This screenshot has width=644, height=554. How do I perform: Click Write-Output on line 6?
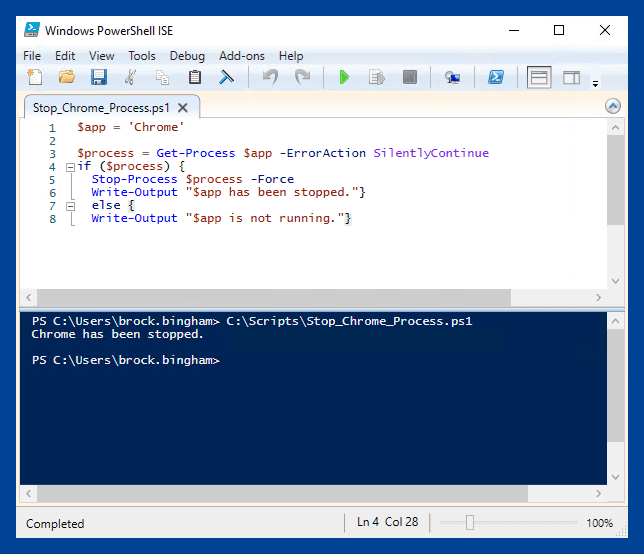coord(134,192)
